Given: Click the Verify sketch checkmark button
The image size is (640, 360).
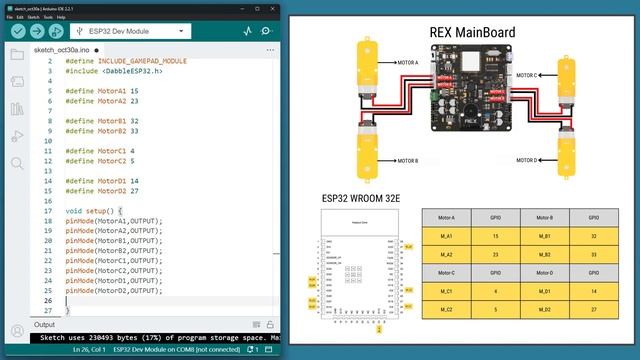Looking at the screenshot, I should pos(18,31).
